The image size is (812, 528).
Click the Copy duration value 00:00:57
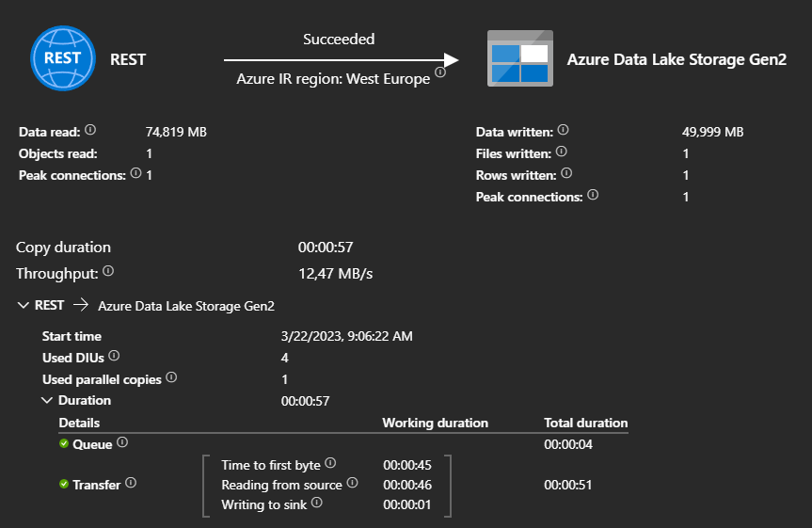[x=326, y=248]
